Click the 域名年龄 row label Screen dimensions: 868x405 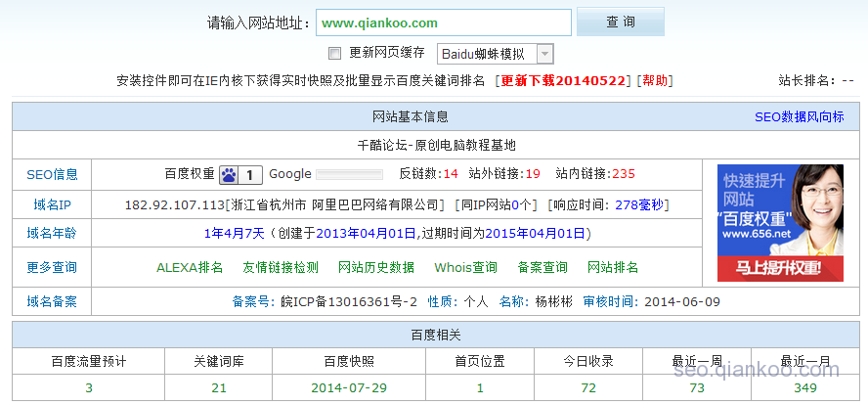pyautogui.click(x=52, y=233)
